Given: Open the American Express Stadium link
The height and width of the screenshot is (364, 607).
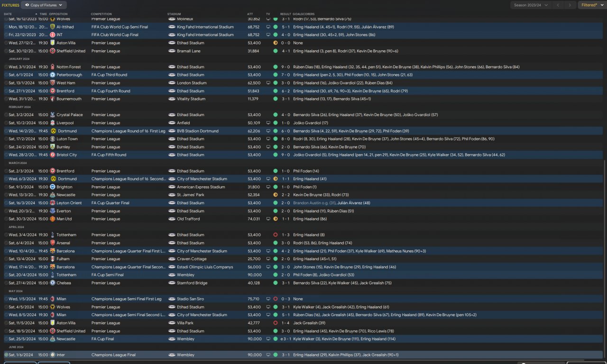Looking at the screenshot, I should point(201,187).
